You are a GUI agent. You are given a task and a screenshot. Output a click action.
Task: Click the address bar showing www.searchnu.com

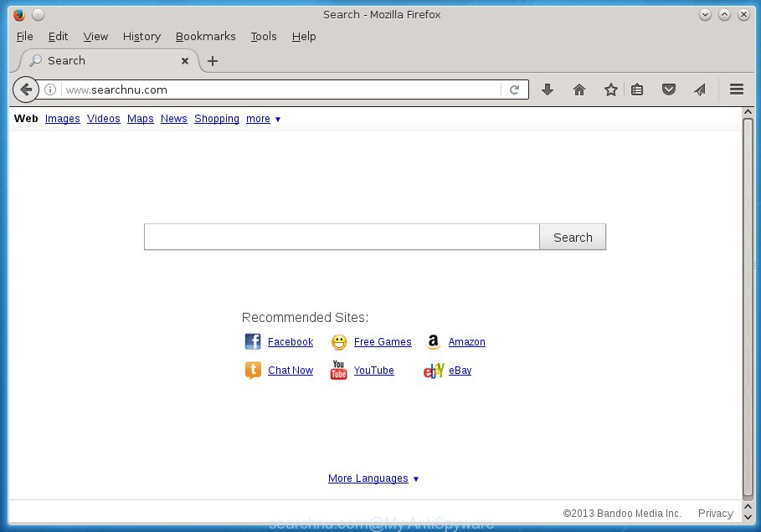pos(281,90)
